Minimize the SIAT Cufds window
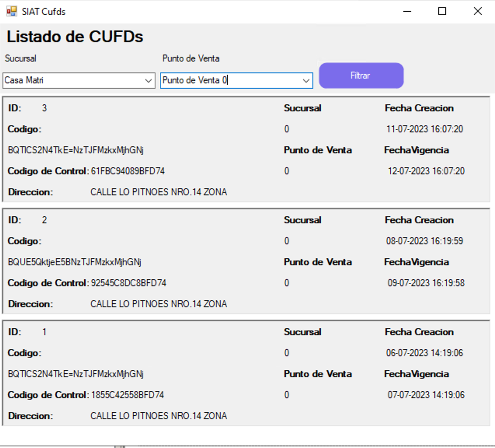 tap(407, 11)
